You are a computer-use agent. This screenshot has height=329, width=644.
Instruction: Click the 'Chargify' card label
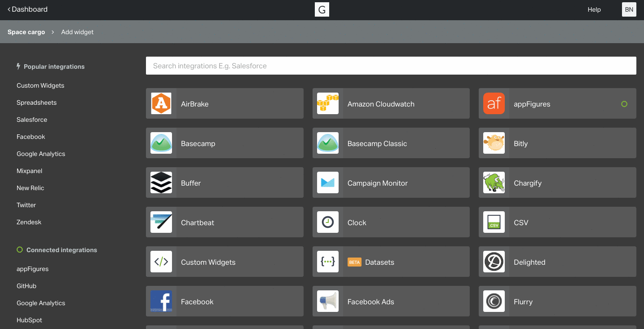(x=528, y=183)
